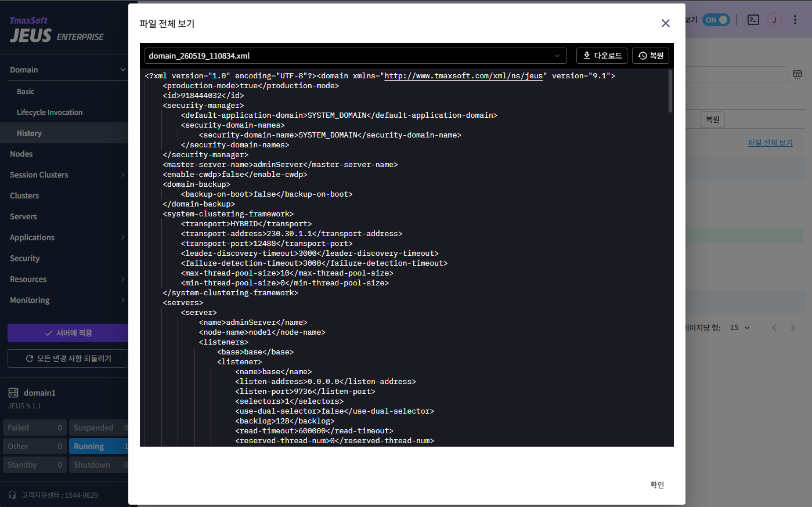
Task: Click the XML viewer vertical scrollbar
Action: (670, 91)
